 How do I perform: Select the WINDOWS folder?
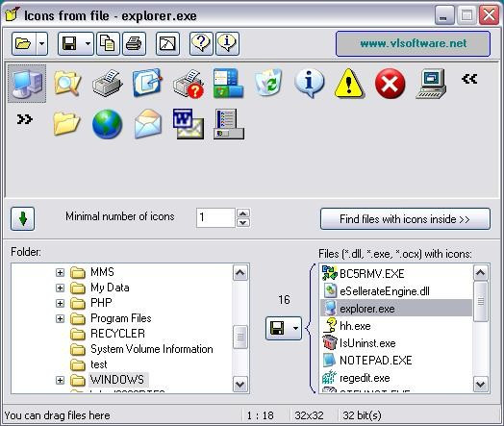click(117, 380)
